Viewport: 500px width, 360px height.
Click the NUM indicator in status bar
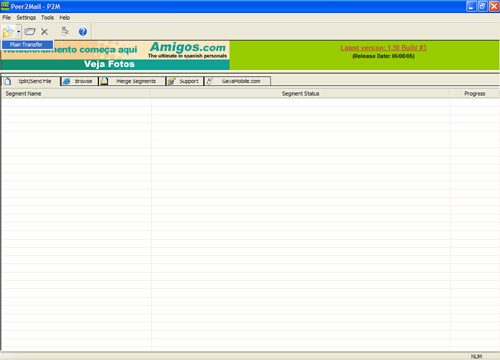(476, 356)
